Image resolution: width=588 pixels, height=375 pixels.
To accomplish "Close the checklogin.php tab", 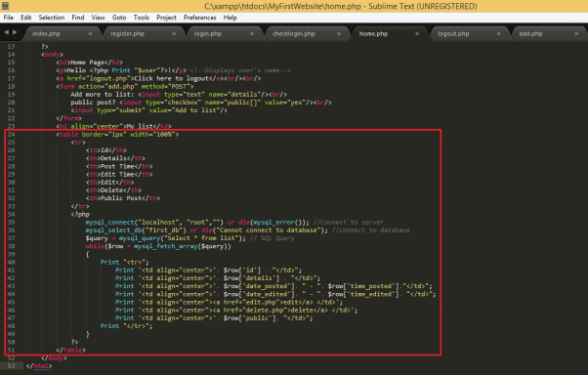I will 339,34.
